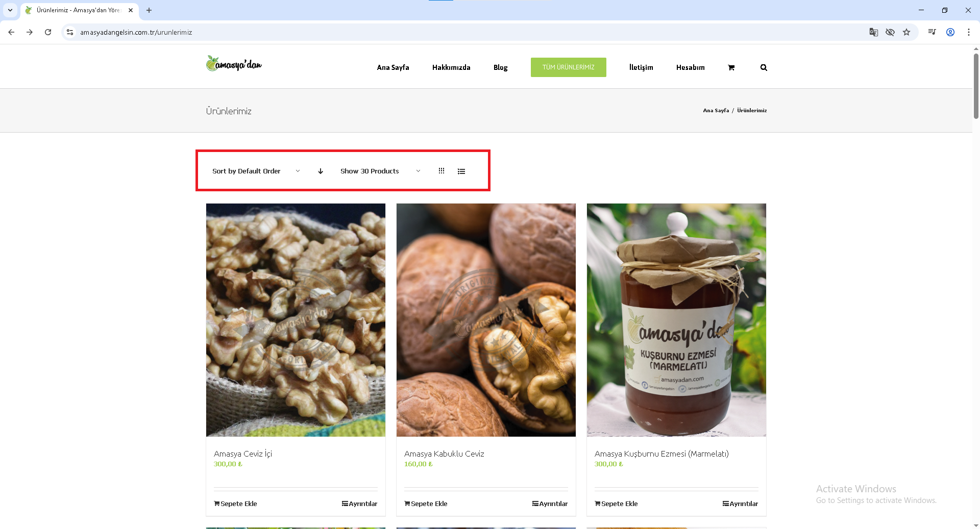Add Amasya Kabuklu Ceviz to cart
Image resolution: width=980 pixels, height=529 pixels.
(x=426, y=504)
